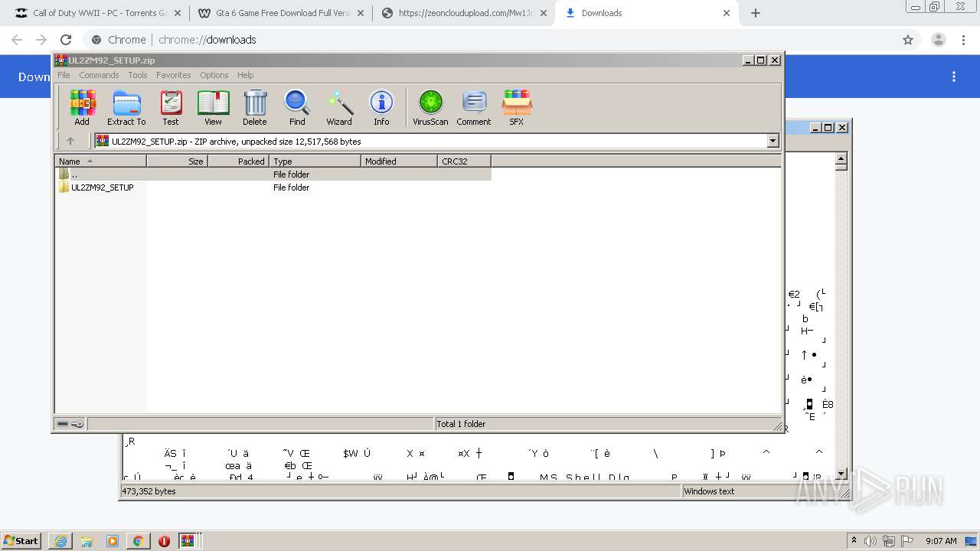This screenshot has height=551, width=980.
Task: Click the volume speaker tray icon
Action: [x=871, y=541]
